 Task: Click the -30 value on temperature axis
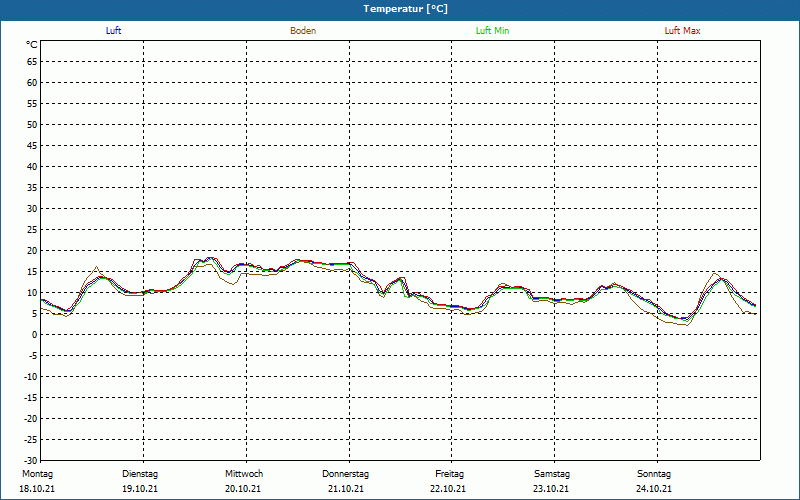click(x=30, y=461)
